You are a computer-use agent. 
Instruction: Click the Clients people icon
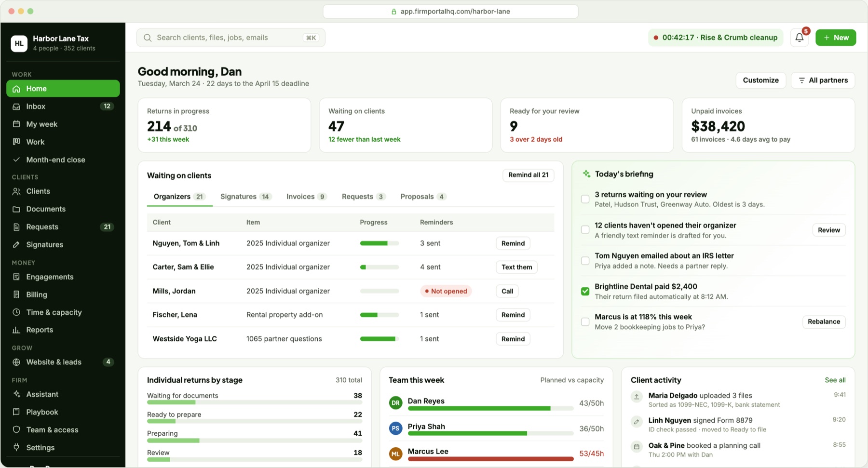pyautogui.click(x=16, y=191)
